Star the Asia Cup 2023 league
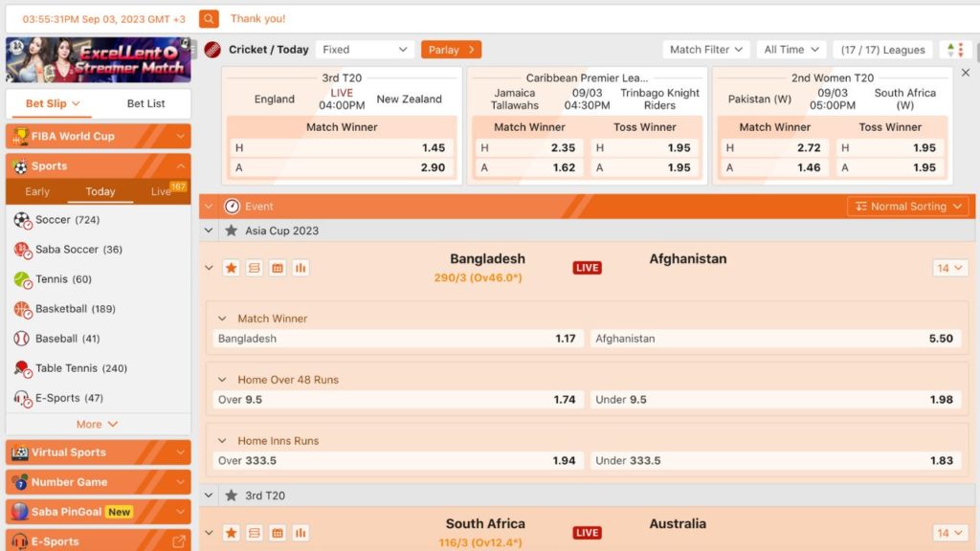The width and height of the screenshot is (980, 551). pos(232,231)
